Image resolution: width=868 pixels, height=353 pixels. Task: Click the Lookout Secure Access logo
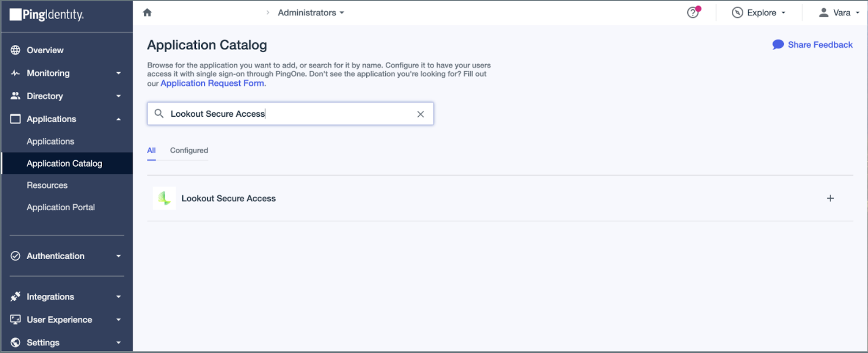164,198
